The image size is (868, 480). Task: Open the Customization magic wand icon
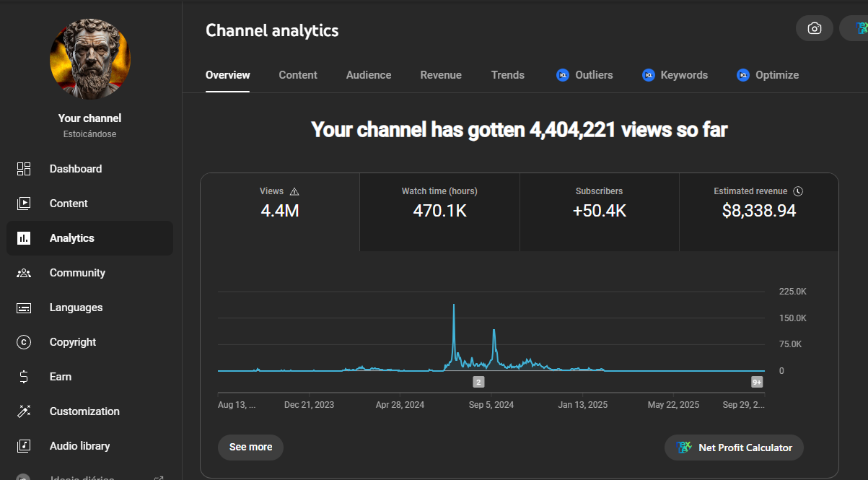[x=24, y=411]
